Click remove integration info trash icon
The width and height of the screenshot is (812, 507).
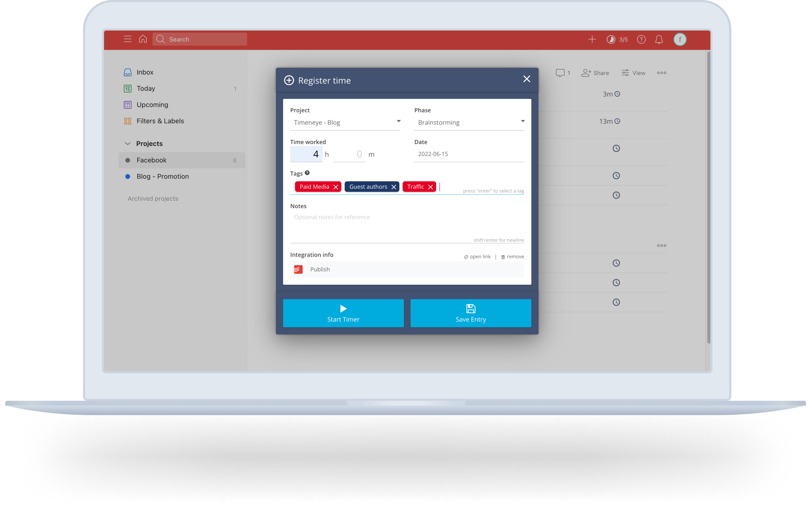coord(503,256)
